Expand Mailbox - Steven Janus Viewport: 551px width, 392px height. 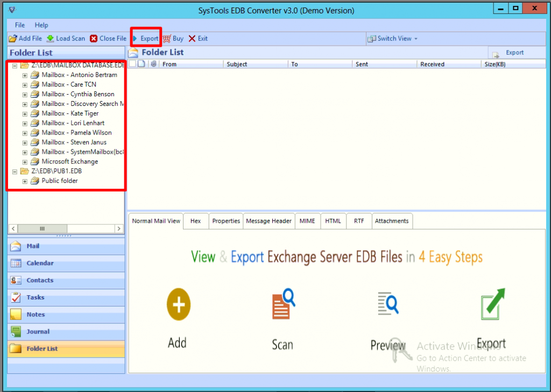pyautogui.click(x=25, y=142)
